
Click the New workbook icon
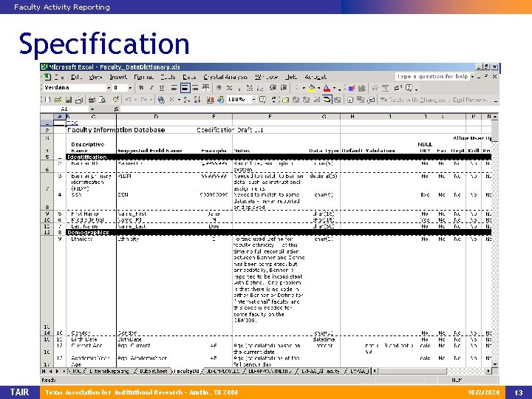(x=48, y=100)
